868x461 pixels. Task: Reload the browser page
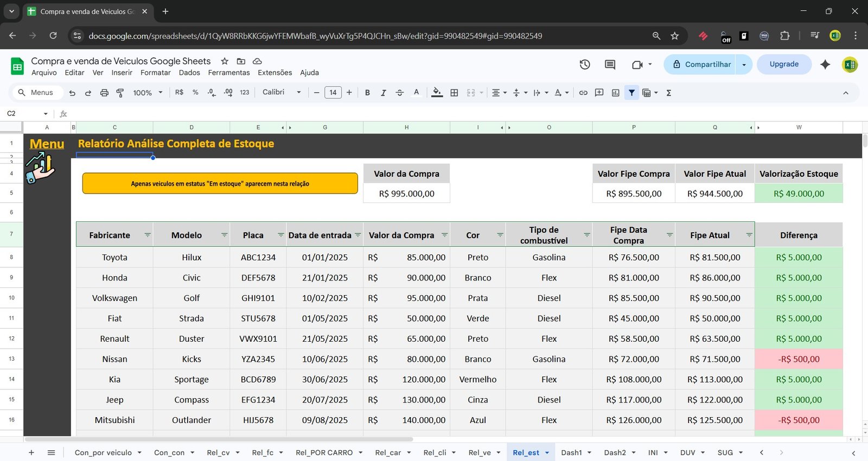[x=53, y=36]
